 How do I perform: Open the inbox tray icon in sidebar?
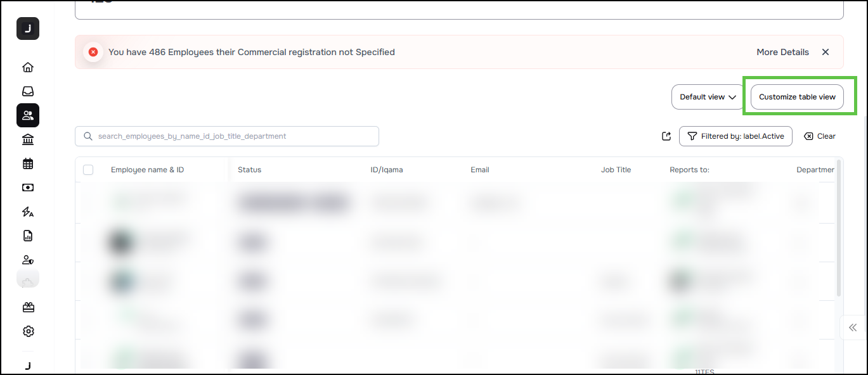click(28, 91)
